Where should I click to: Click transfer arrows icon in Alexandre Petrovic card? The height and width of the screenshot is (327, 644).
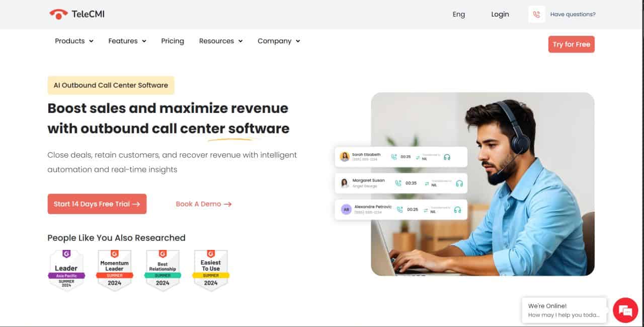point(426,210)
